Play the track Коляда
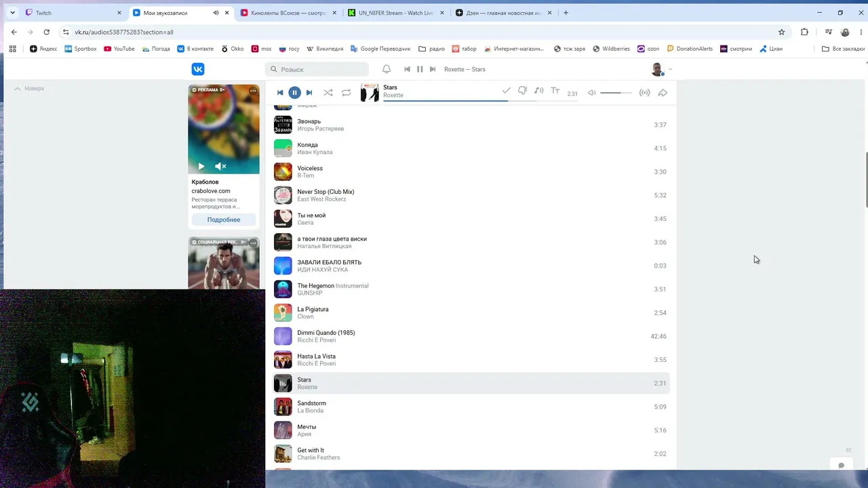 (x=471, y=148)
